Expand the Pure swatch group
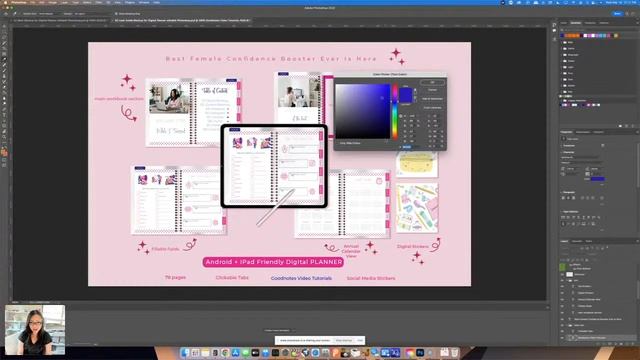Screen dimensions: 640x360 (x=561, y=73)
